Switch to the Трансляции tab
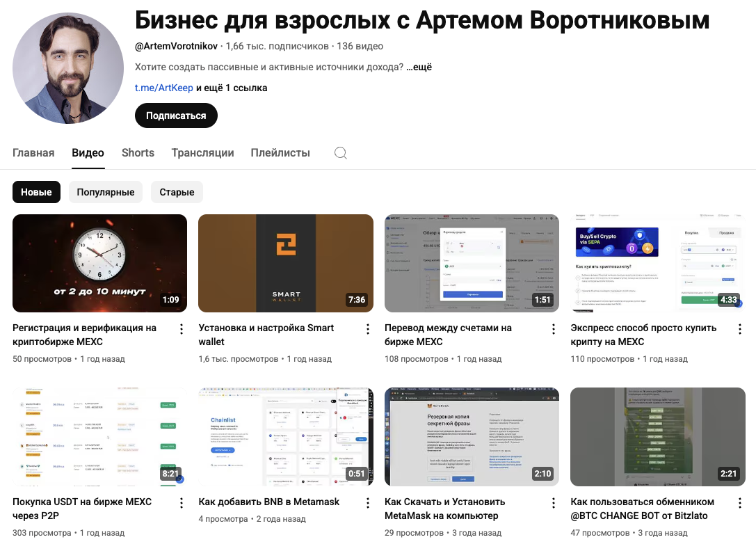This screenshot has width=756, height=551. pyautogui.click(x=202, y=153)
